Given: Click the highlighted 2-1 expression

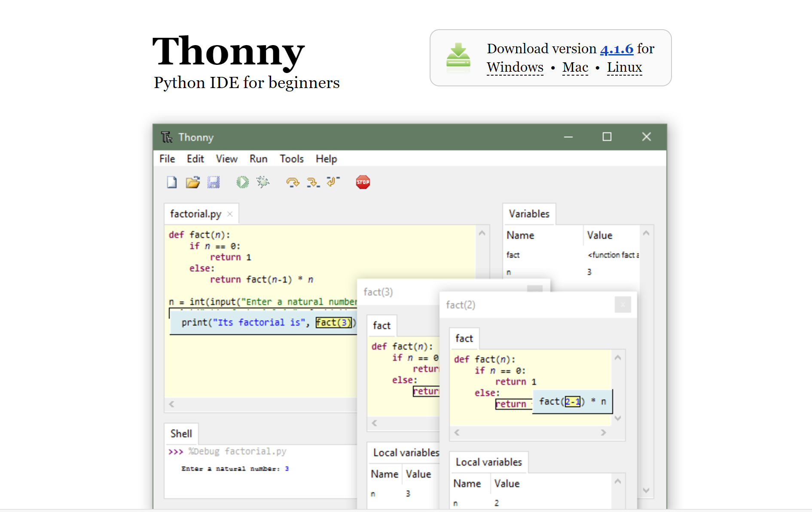Looking at the screenshot, I should point(572,402).
